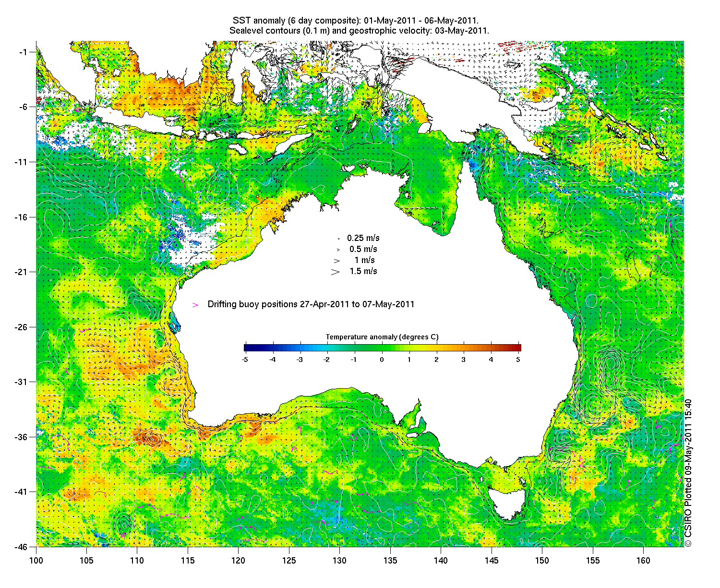Click the Drifting buoy positions legend text

(x=311, y=304)
